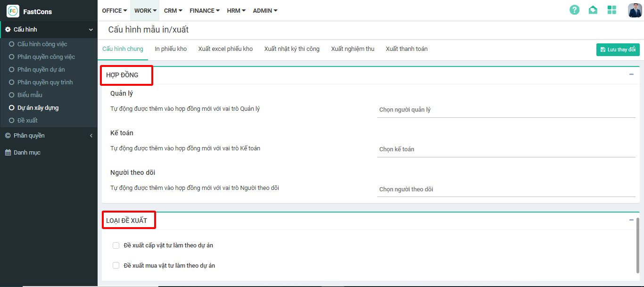Image resolution: width=644 pixels, height=287 pixels.
Task: Collapse the HỢP ĐỒNG section
Action: (631, 74)
